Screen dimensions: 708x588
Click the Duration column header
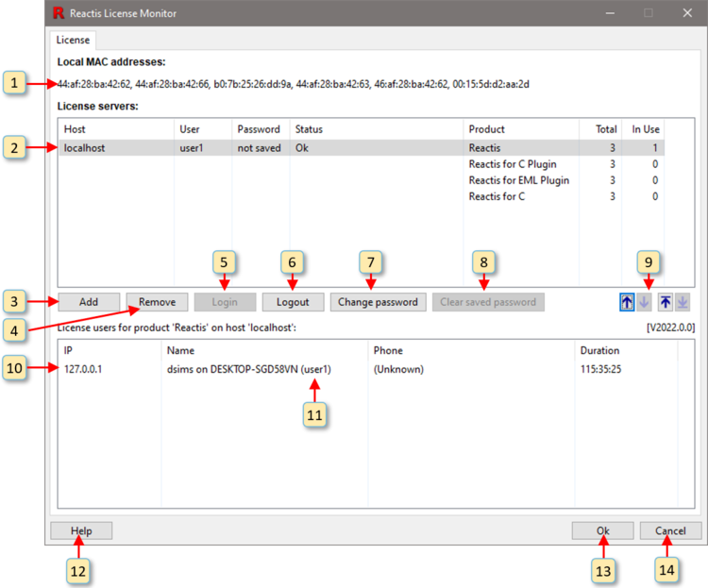pyautogui.click(x=626, y=350)
